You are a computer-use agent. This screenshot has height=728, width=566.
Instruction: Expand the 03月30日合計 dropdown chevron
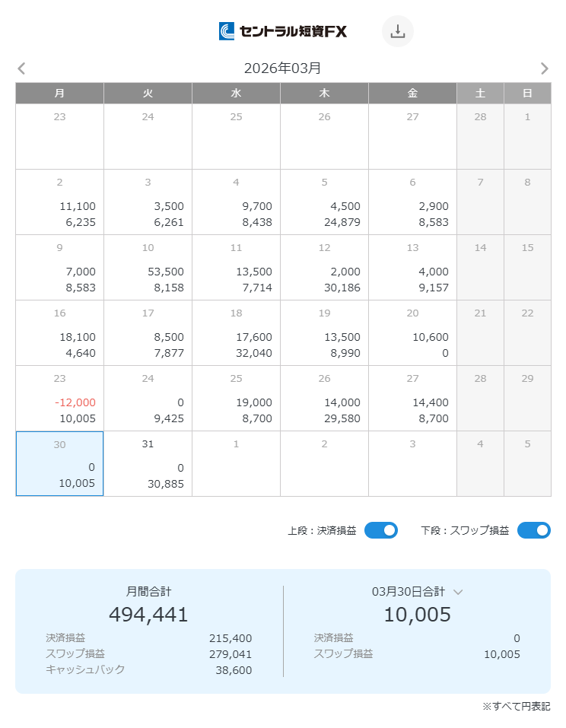(x=458, y=592)
